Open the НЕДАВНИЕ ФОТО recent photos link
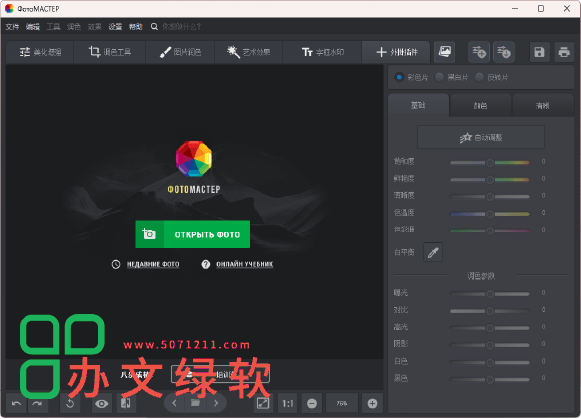 coord(153,264)
